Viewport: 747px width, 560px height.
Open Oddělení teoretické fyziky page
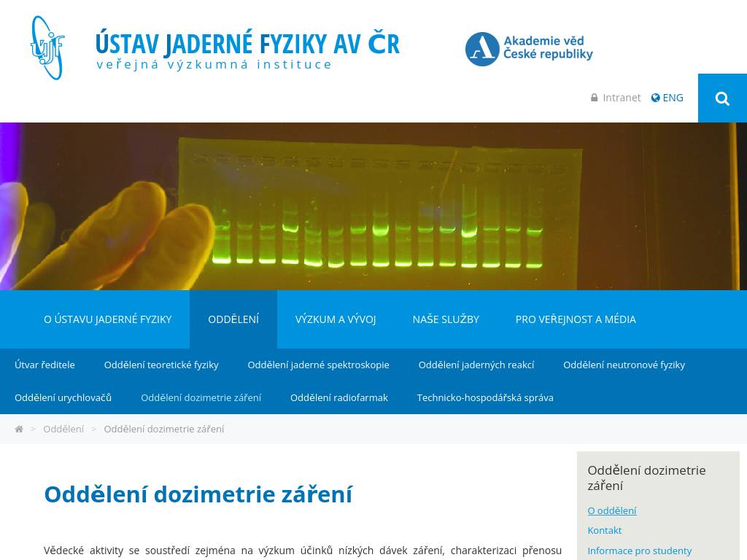tap(161, 365)
